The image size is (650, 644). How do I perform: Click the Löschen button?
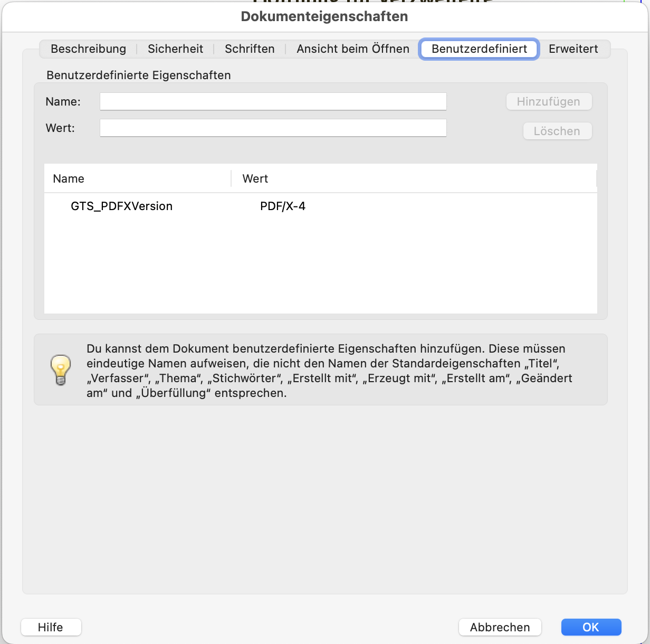point(557,131)
